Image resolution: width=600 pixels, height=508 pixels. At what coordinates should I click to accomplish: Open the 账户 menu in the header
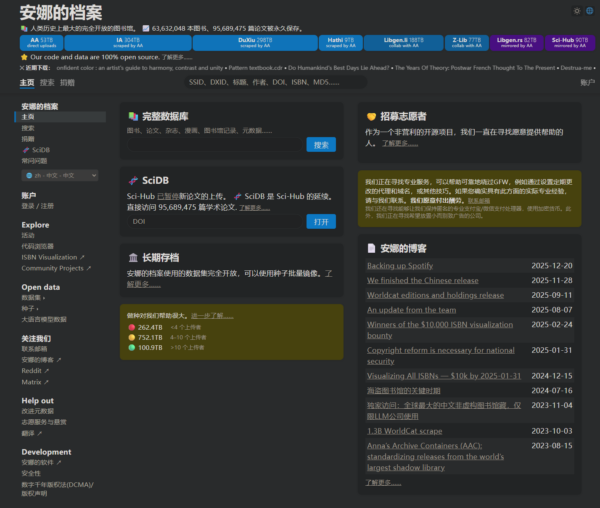click(587, 82)
